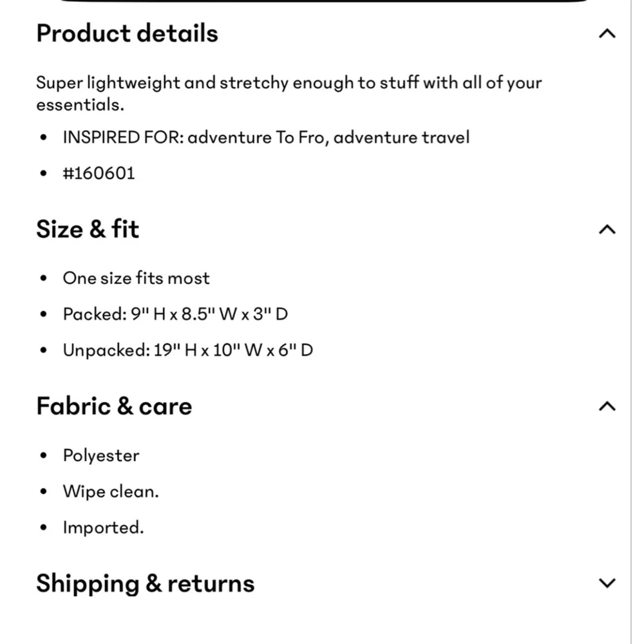
Task: Click the vertical scrollbar track on the right edge
Action: coord(631,322)
